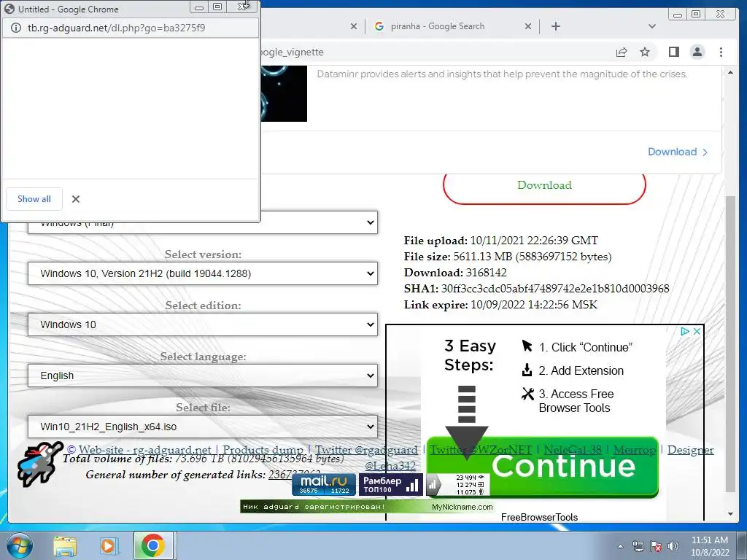The image size is (747, 560).
Task: Open the Twitter @rgadguard link
Action: (366, 449)
